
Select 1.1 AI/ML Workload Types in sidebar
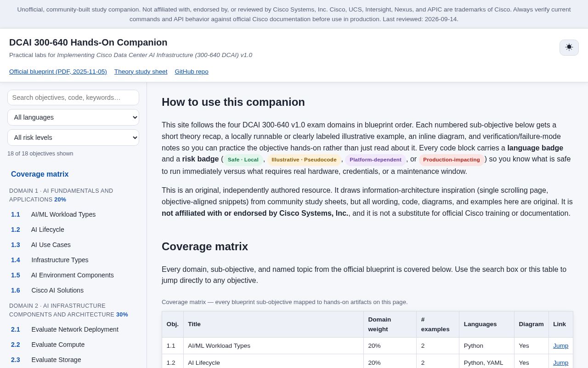(x=73, y=214)
